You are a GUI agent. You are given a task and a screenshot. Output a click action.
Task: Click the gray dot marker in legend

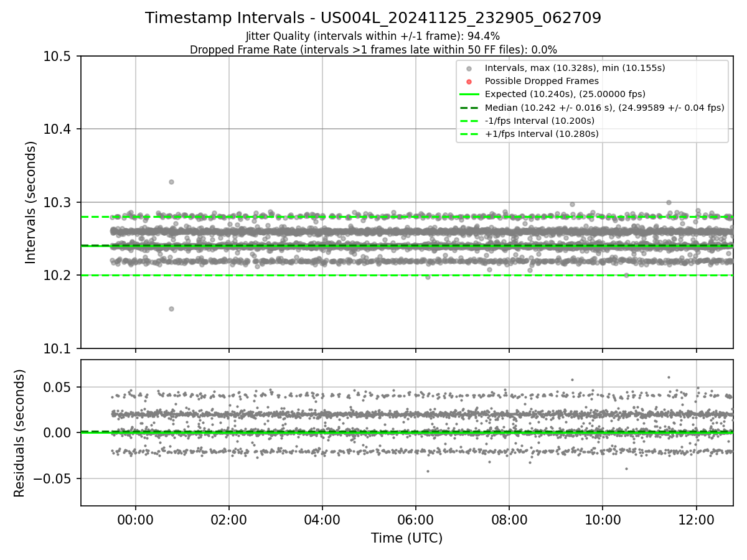469,68
